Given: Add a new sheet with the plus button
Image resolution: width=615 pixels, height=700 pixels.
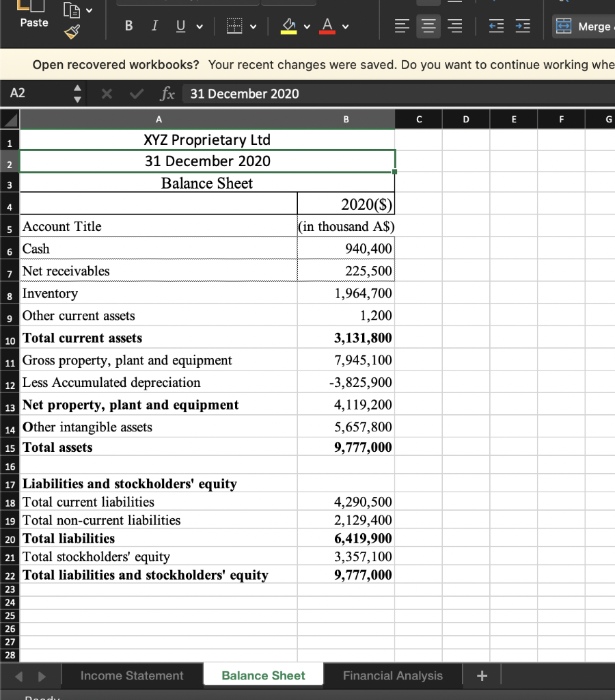Looking at the screenshot, I should 482,675.
